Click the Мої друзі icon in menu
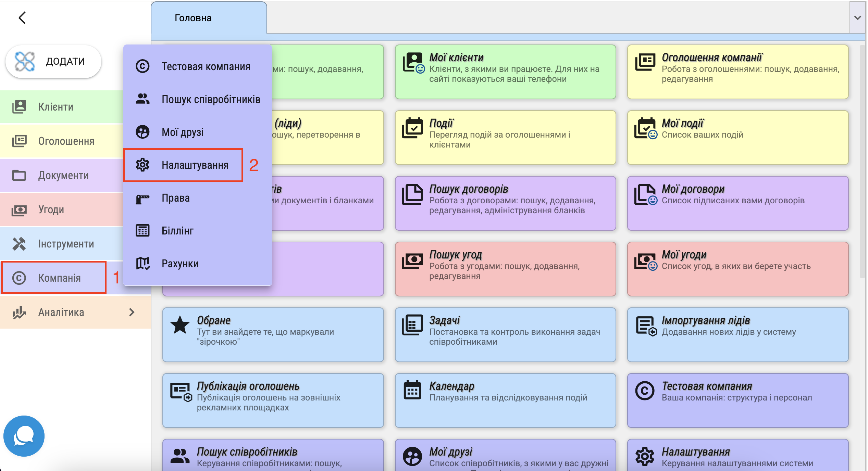 pos(142,132)
